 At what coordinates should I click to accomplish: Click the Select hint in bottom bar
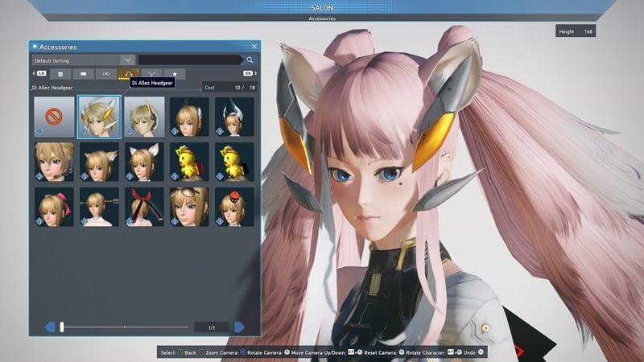tap(171, 352)
